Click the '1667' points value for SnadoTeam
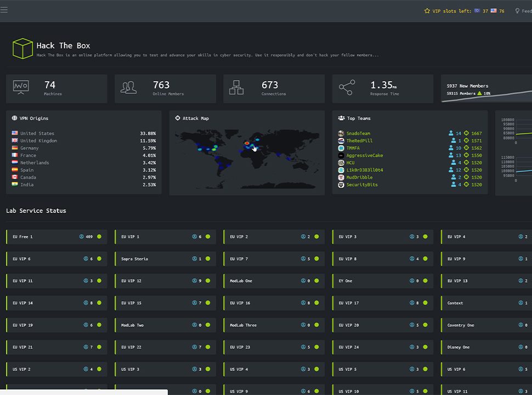532x395 pixels. (477, 133)
